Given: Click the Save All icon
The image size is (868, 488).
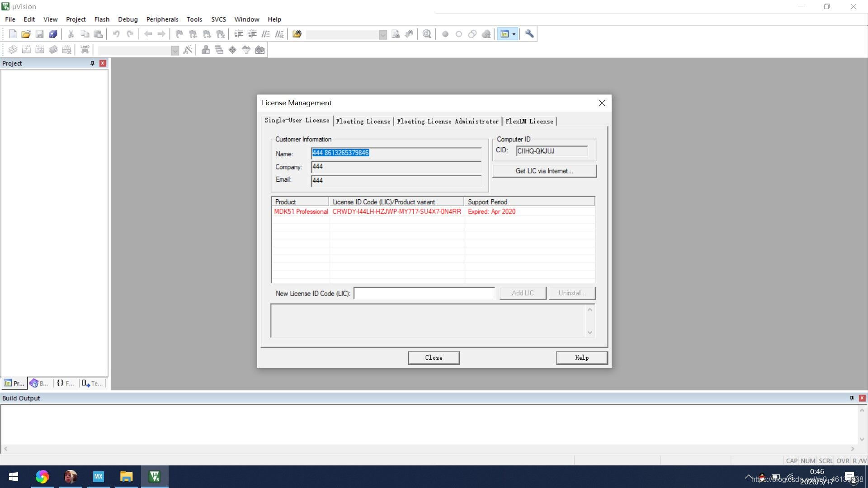Looking at the screenshot, I should pyautogui.click(x=53, y=34).
